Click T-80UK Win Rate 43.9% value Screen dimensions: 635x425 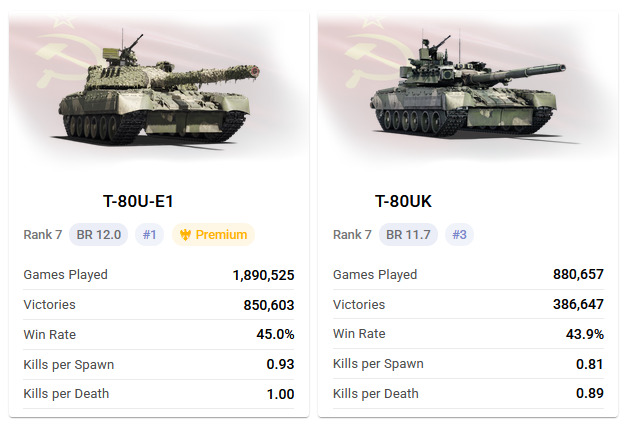(585, 334)
